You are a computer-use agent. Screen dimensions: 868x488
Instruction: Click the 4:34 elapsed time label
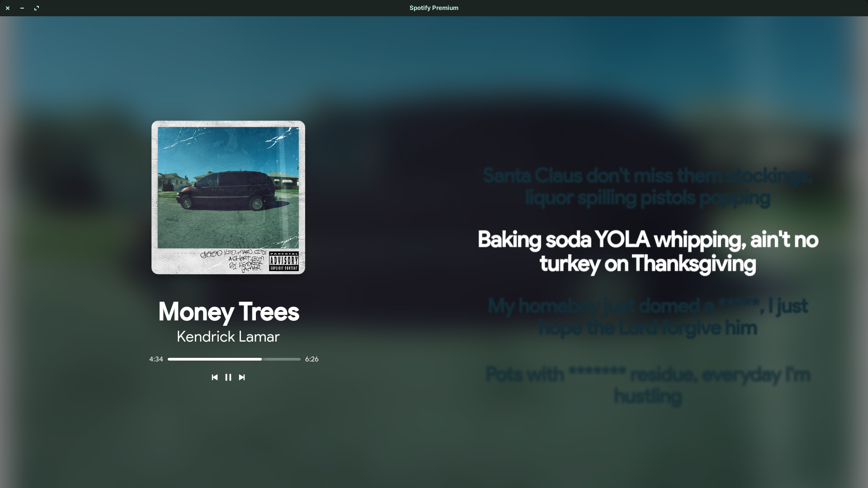pos(156,359)
